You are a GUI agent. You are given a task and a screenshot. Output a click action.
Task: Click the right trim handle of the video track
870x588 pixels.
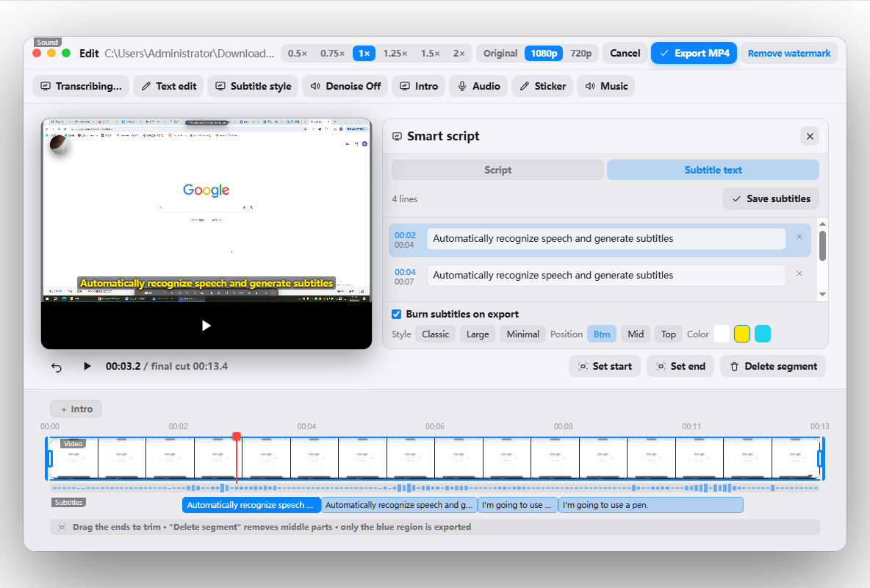[x=821, y=459]
